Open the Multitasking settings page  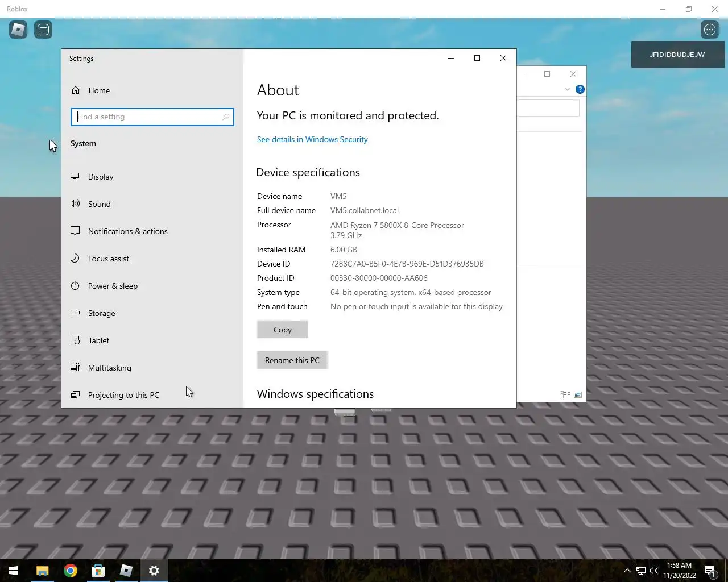(152, 368)
